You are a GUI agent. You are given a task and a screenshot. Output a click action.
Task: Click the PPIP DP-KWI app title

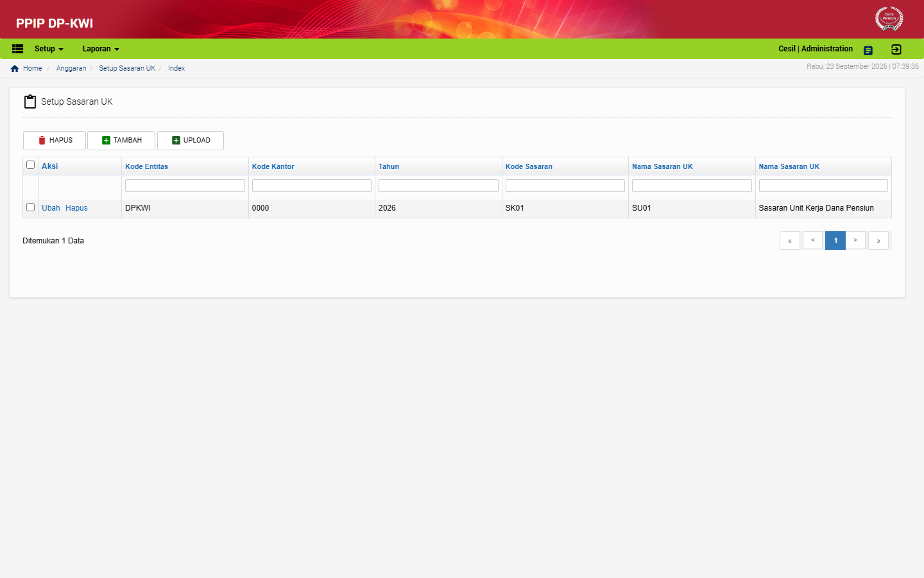tap(55, 23)
